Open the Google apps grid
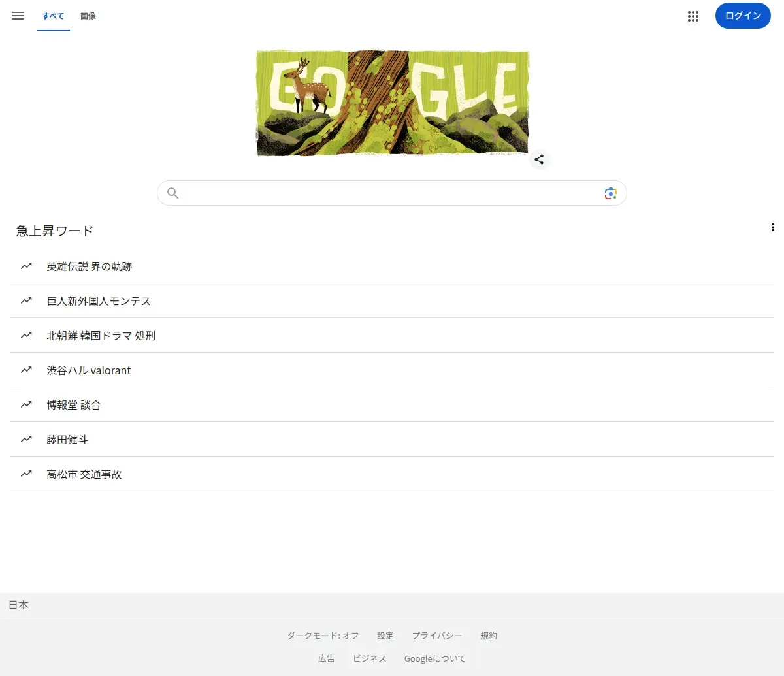784x676 pixels. (693, 16)
